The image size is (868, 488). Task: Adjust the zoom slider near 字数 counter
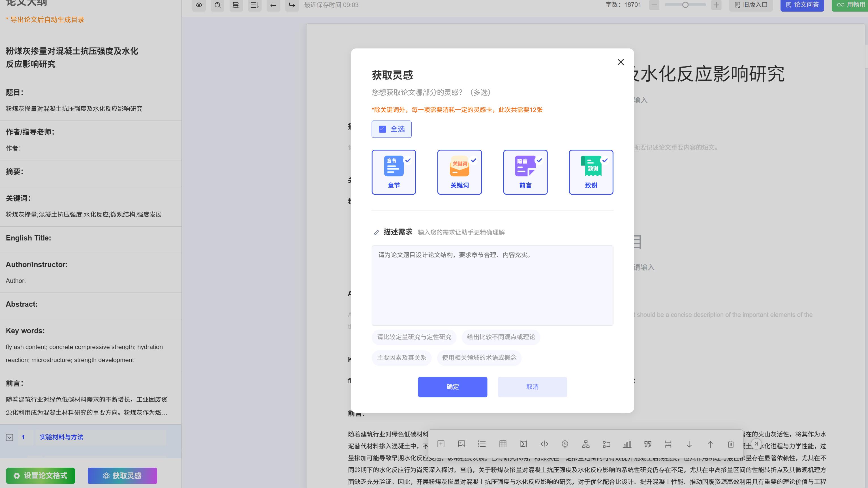click(685, 5)
